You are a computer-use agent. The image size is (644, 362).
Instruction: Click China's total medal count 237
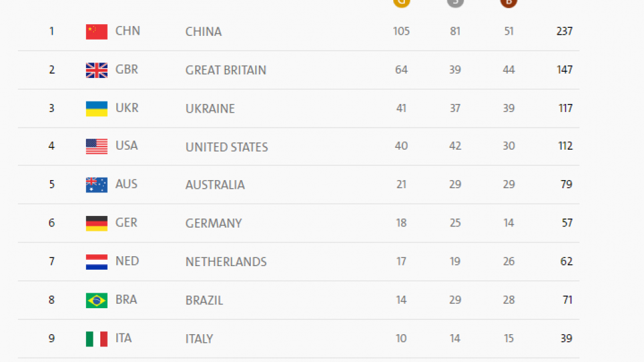[x=564, y=31]
